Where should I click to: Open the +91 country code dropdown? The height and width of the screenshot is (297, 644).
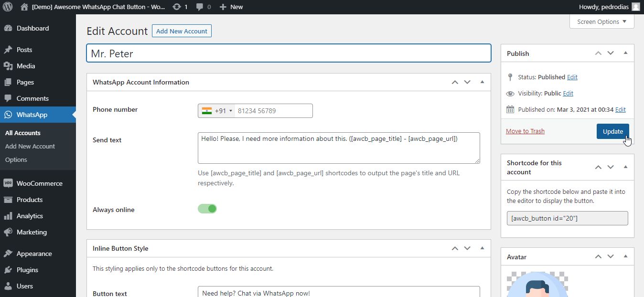pos(217,111)
